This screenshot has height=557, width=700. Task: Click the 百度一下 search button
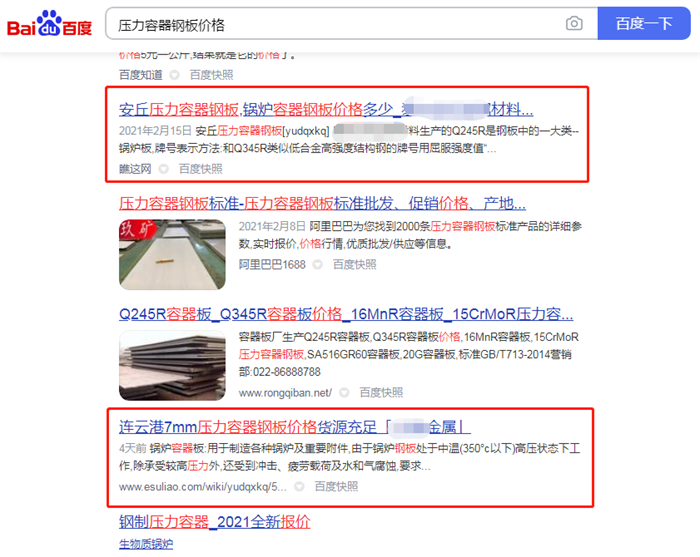tap(644, 23)
